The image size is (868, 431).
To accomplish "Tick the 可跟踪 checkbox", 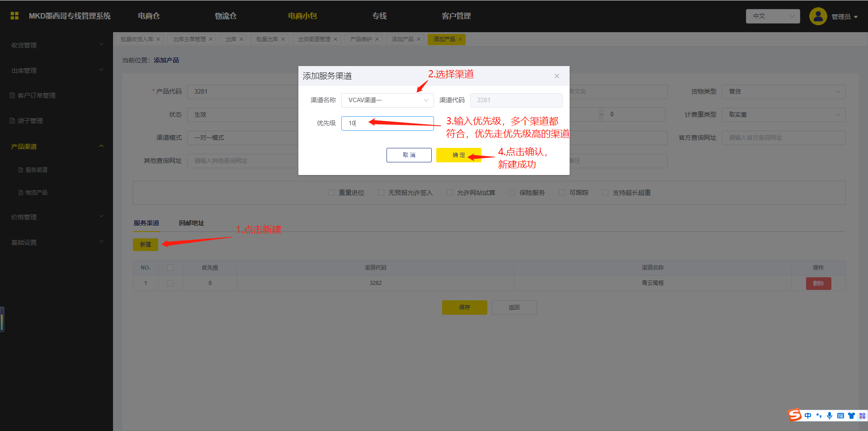I will click(562, 193).
